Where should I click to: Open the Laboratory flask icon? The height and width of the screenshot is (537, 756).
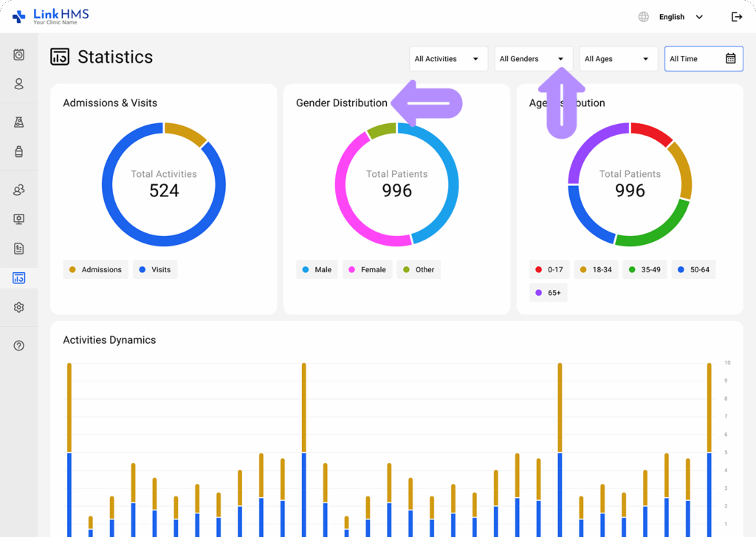[18, 122]
